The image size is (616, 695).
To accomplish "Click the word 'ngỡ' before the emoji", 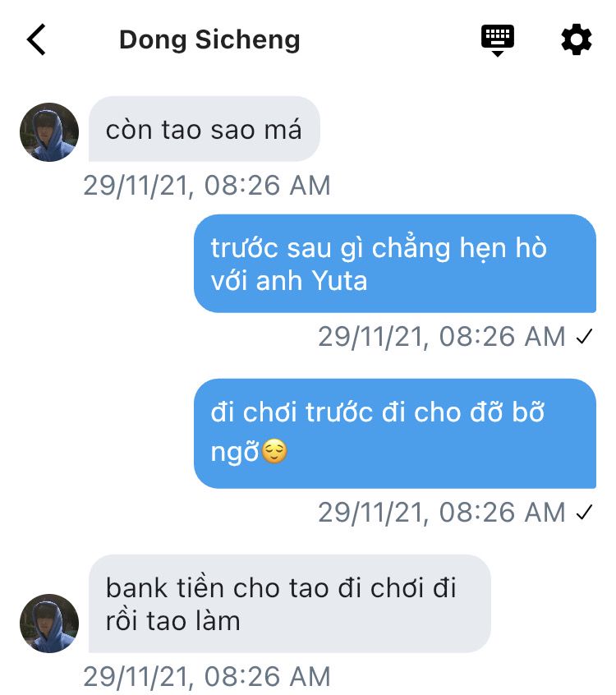I will point(234,452).
